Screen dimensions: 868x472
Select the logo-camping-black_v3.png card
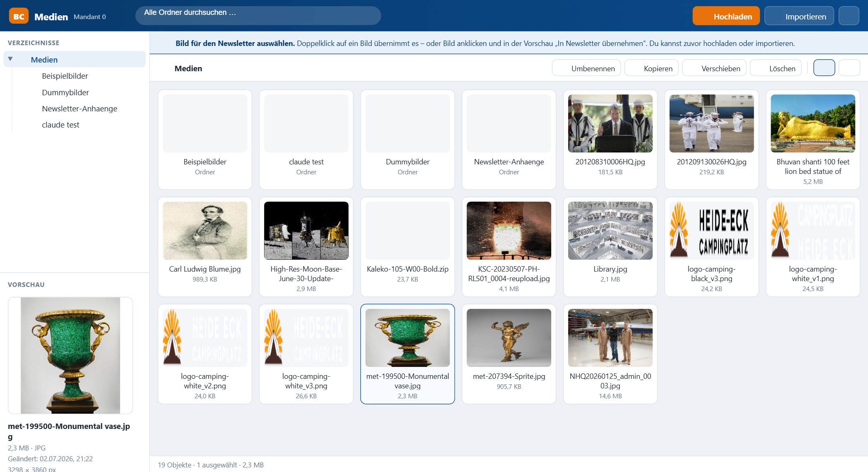[x=711, y=247]
